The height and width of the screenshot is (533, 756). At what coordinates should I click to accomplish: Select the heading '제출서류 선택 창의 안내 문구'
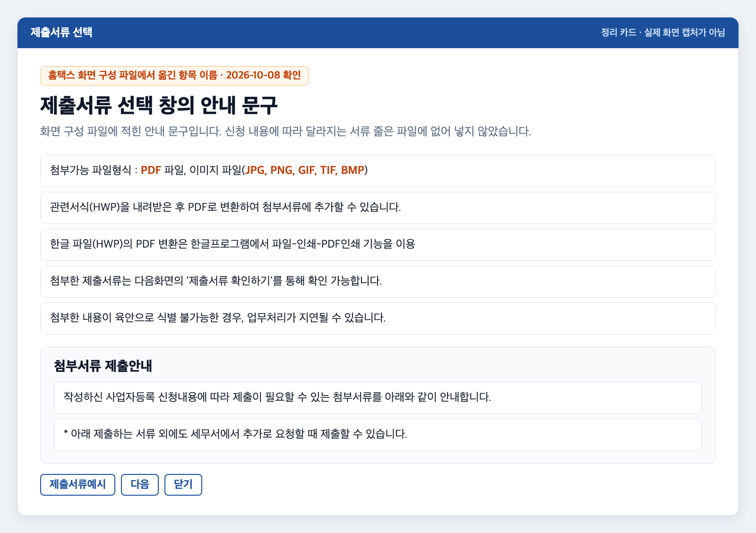coord(159,105)
